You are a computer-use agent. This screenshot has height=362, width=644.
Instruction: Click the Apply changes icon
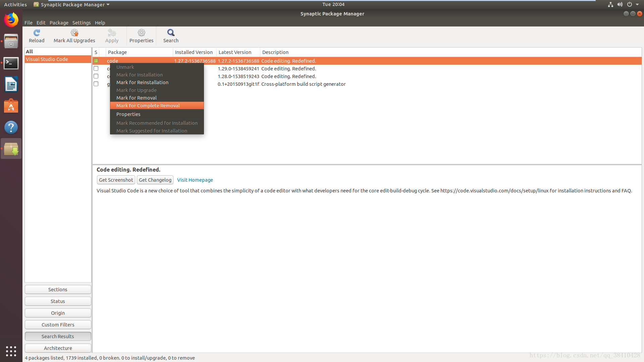112,35
